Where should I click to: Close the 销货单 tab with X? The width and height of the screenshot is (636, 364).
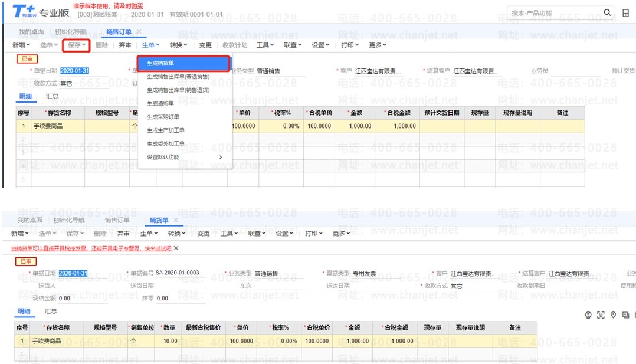(x=175, y=220)
